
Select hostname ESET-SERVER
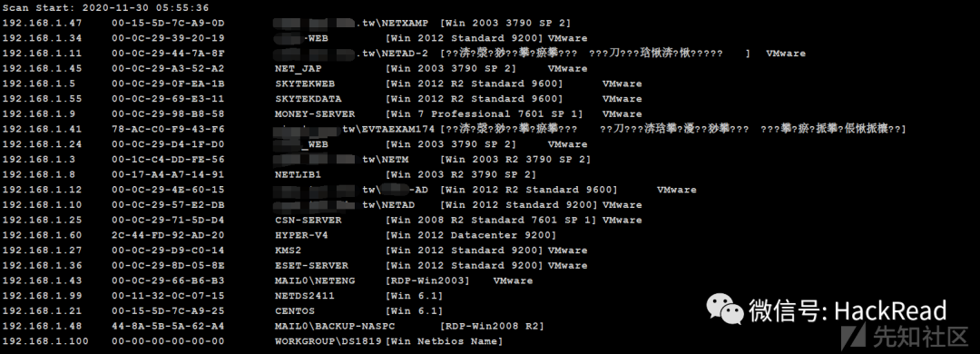pos(311,265)
